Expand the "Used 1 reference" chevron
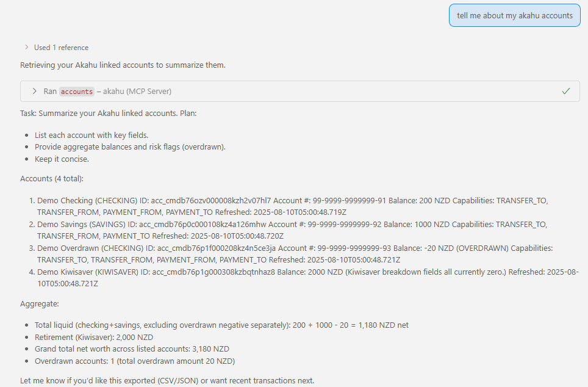 tap(26, 47)
